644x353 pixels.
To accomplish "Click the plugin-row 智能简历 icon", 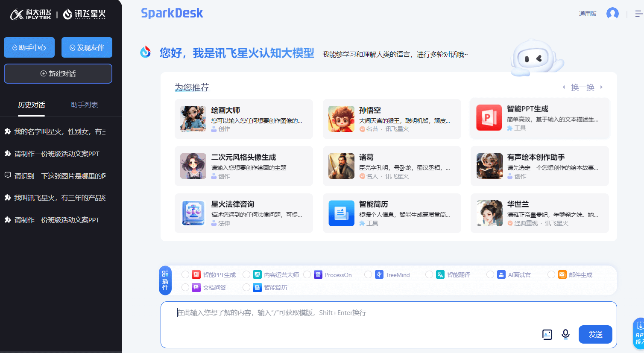I will tap(257, 287).
